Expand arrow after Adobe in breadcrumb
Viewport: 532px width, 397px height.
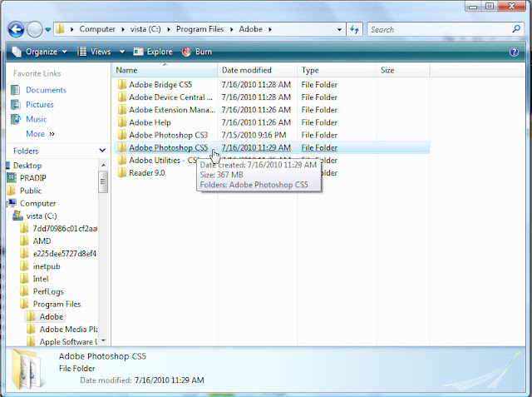tap(270, 29)
